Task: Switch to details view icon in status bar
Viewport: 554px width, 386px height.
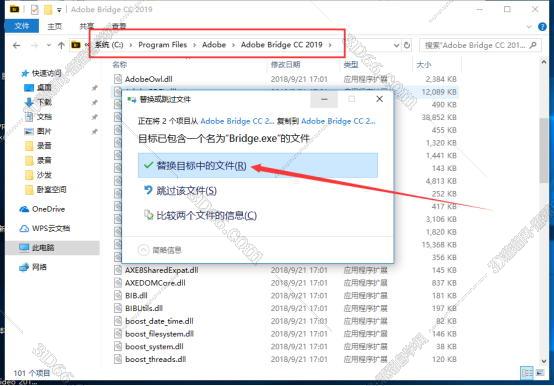Action: 527,373
